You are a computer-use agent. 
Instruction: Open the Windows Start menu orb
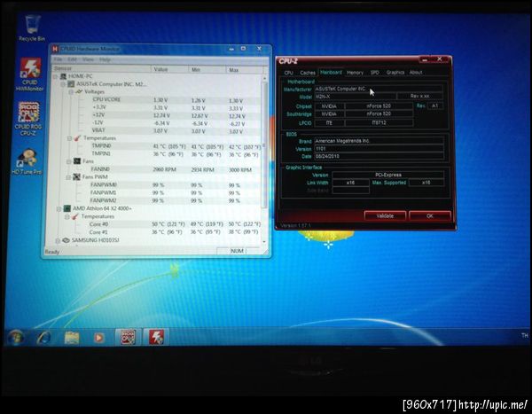click(x=15, y=337)
